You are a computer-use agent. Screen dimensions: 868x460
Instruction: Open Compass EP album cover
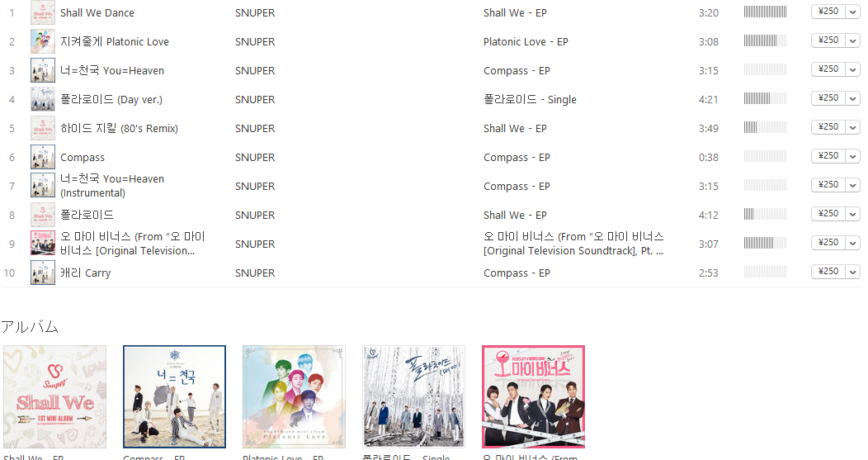[174, 396]
